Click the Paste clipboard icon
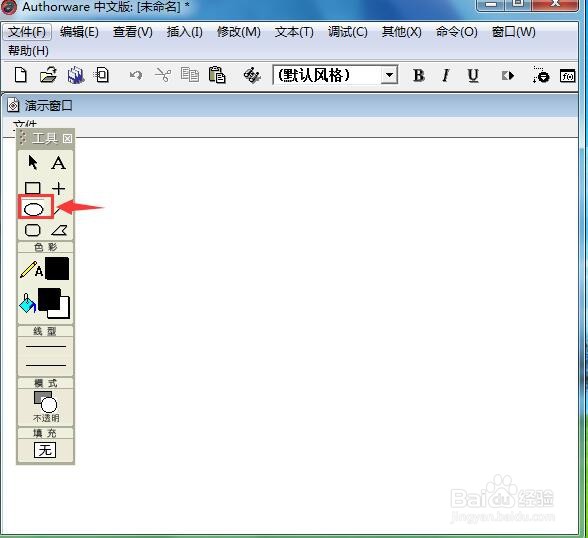 pos(217,75)
